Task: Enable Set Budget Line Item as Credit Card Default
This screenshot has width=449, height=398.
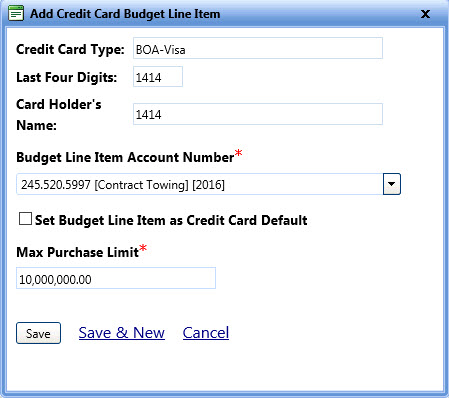Action: (25, 219)
